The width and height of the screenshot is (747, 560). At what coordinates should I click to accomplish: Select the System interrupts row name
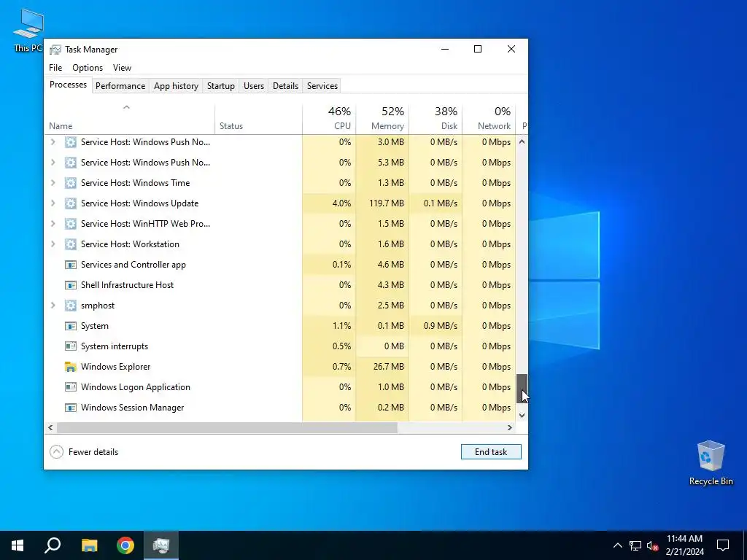point(115,346)
